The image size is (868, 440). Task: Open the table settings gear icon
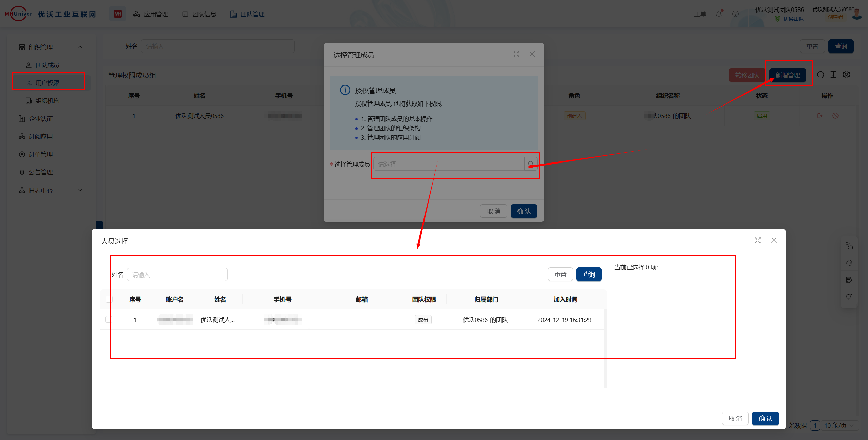click(847, 75)
